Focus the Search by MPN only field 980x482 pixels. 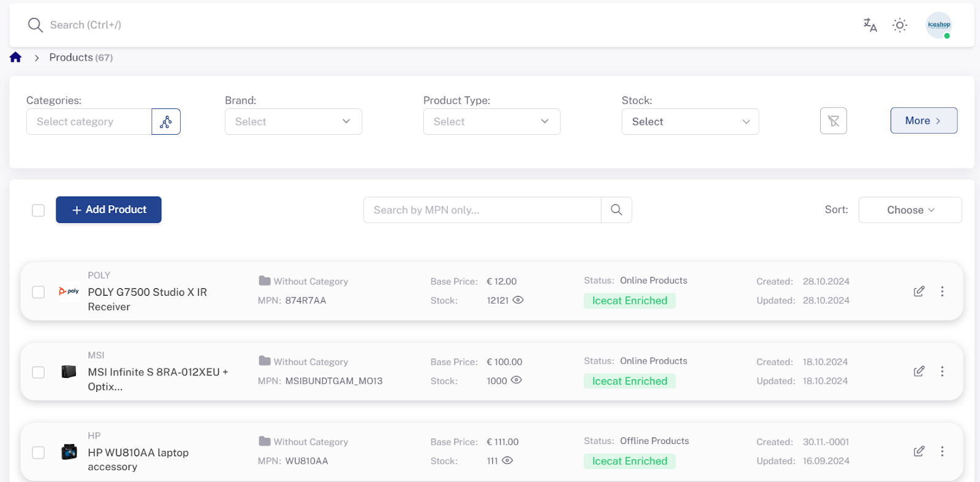tap(482, 210)
